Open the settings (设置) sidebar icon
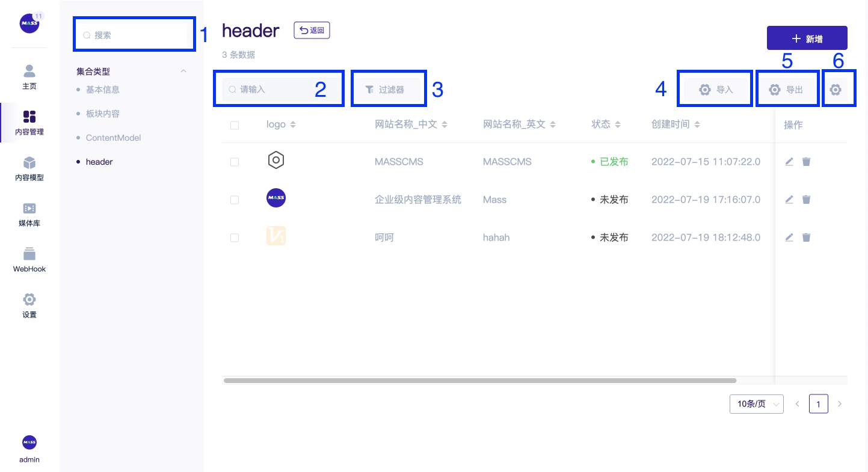 (x=29, y=299)
